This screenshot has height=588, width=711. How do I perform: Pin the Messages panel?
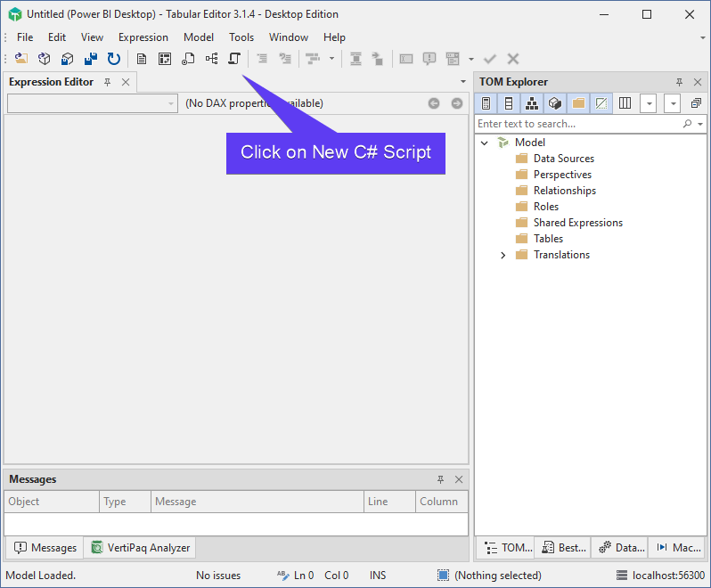440,479
